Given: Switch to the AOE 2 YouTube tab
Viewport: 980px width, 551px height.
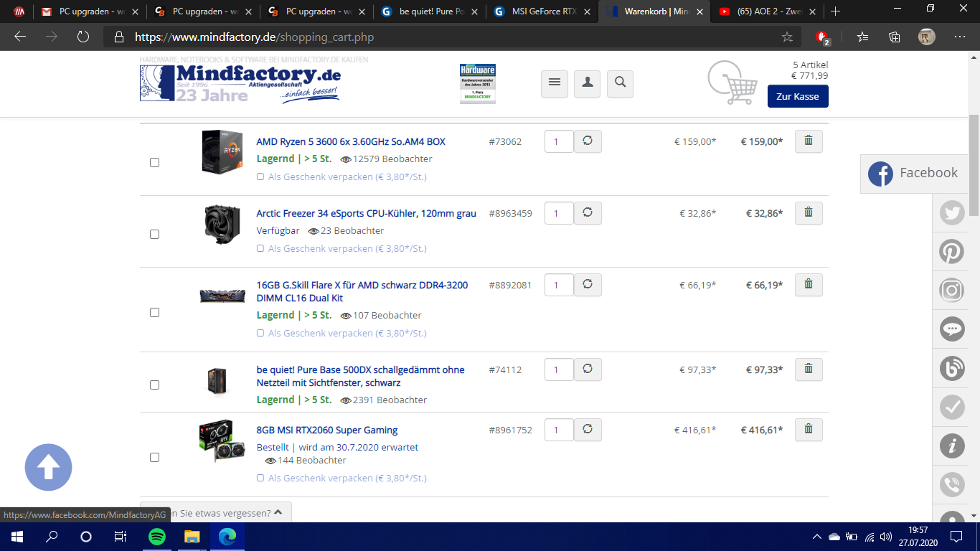Looking at the screenshot, I should point(767,11).
